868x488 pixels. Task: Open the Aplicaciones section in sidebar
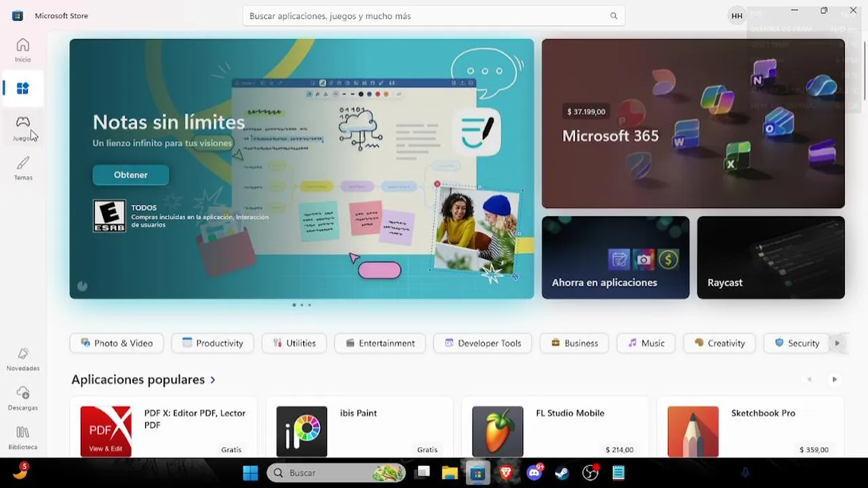pyautogui.click(x=23, y=89)
